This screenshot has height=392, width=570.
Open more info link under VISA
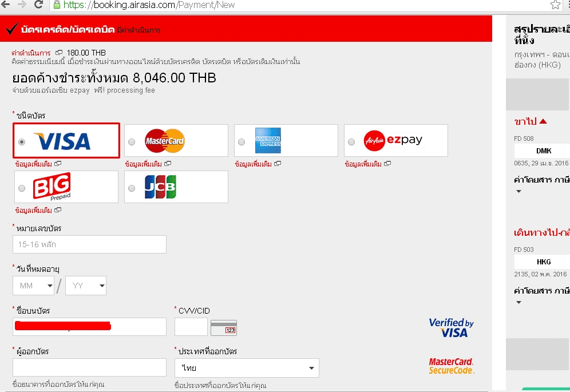tap(38, 164)
